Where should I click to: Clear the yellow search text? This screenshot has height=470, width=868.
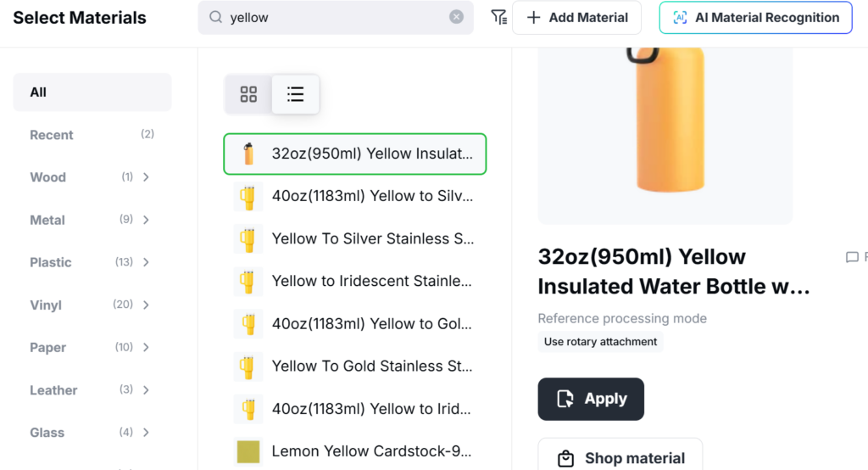(x=456, y=17)
